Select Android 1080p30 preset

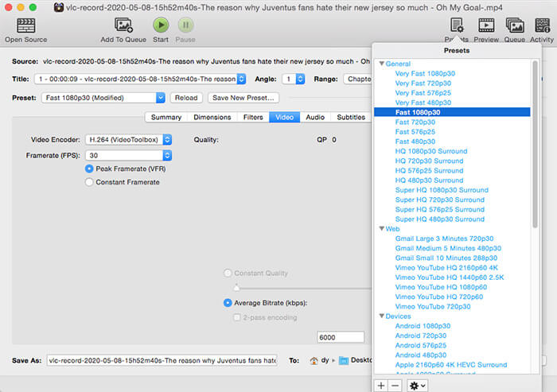[423, 326]
